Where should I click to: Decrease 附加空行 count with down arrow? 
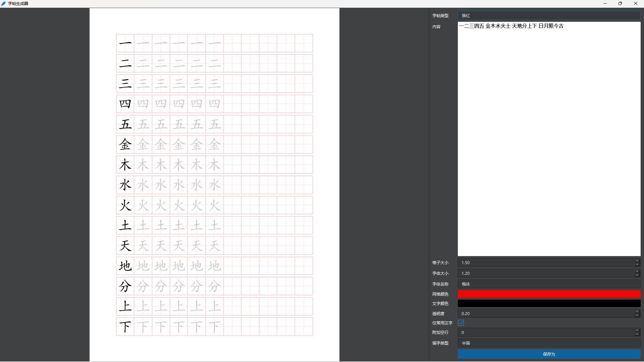pyautogui.click(x=637, y=334)
